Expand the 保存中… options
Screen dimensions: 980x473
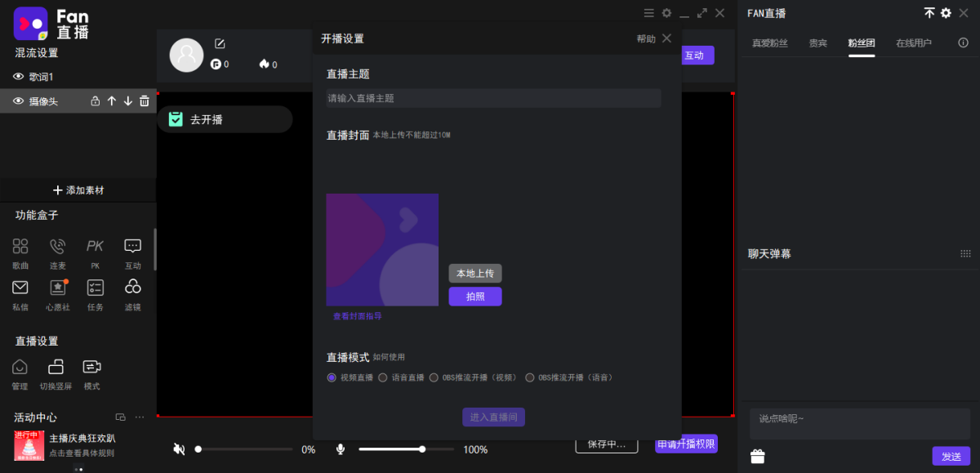click(x=607, y=443)
